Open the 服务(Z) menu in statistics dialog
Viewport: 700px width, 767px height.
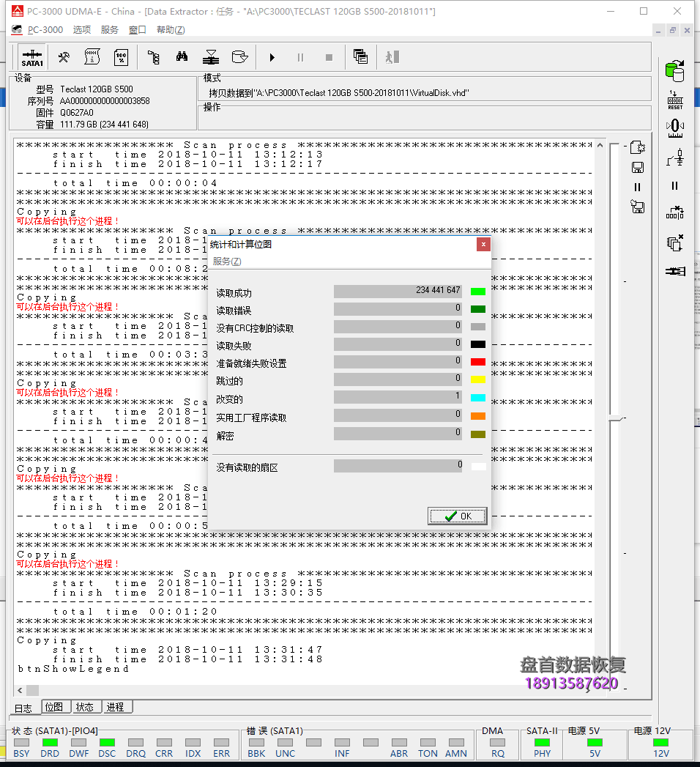pos(226,262)
